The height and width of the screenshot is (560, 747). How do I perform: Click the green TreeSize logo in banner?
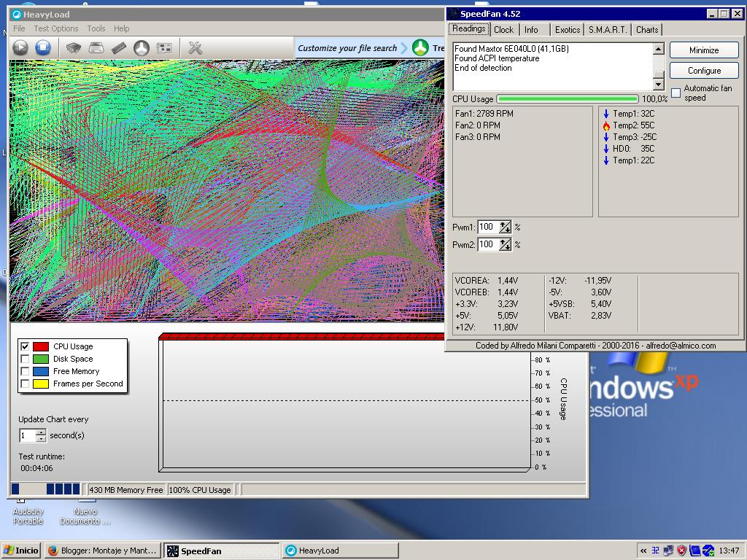421,47
